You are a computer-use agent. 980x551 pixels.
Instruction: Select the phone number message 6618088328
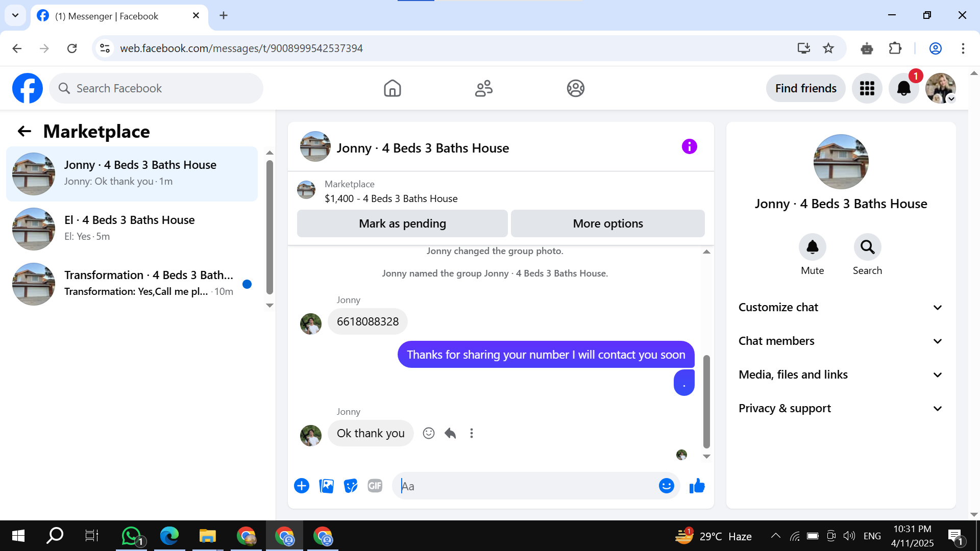tap(367, 322)
